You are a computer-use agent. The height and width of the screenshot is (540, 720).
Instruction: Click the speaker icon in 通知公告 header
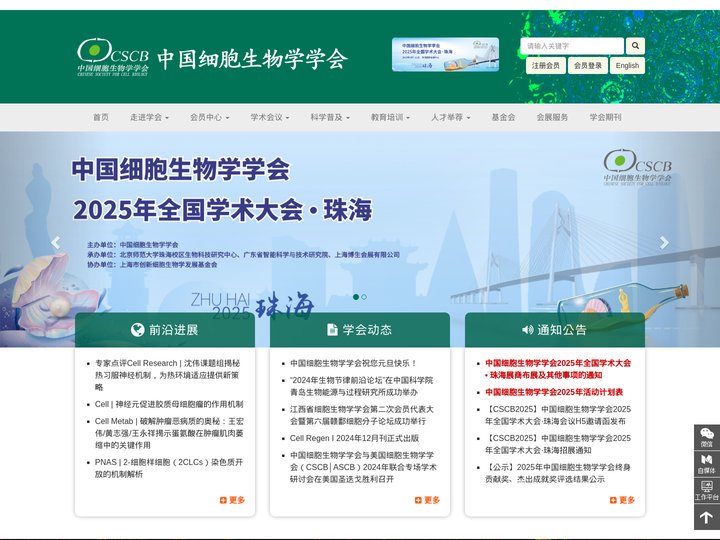[x=528, y=330]
